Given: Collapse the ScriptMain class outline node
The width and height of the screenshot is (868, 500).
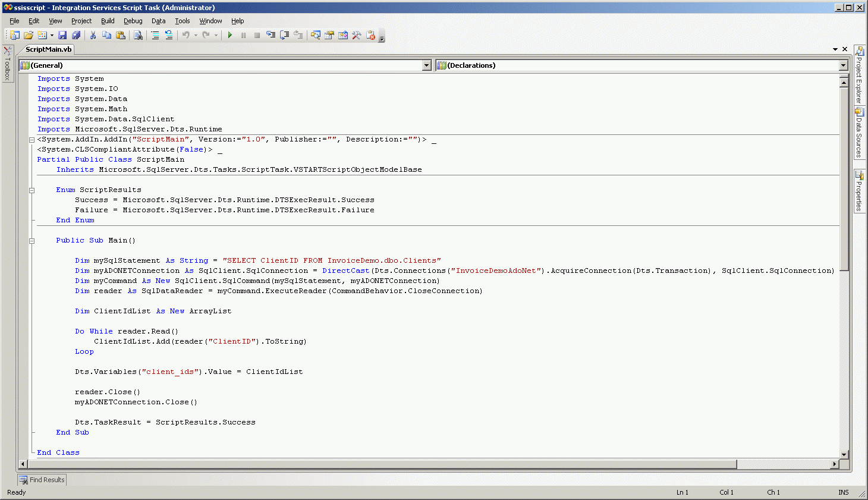Looking at the screenshot, I should click(32, 140).
